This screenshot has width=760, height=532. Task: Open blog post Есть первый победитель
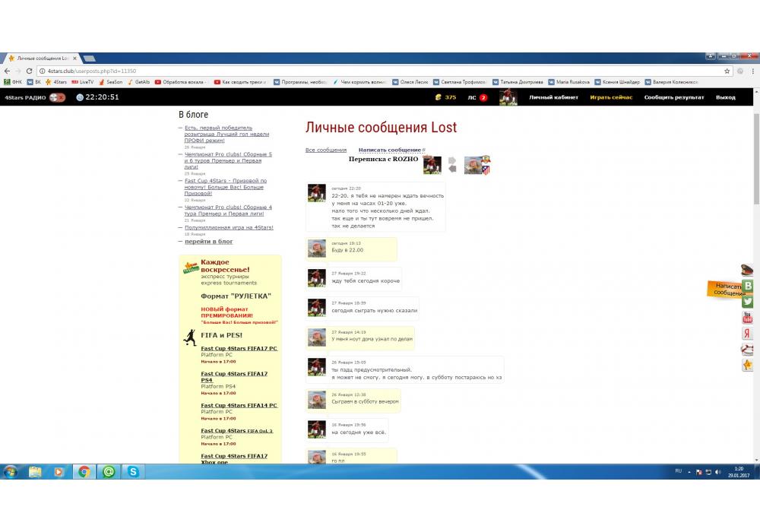click(x=226, y=135)
